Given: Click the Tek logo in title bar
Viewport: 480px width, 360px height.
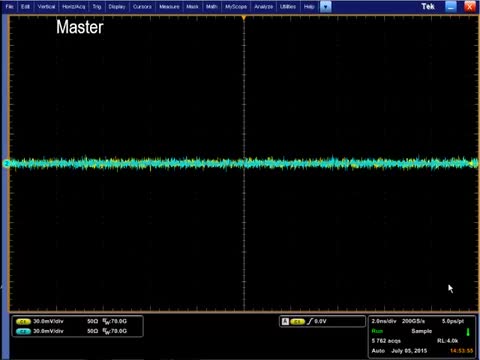Looking at the screenshot, I should tap(428, 6).
